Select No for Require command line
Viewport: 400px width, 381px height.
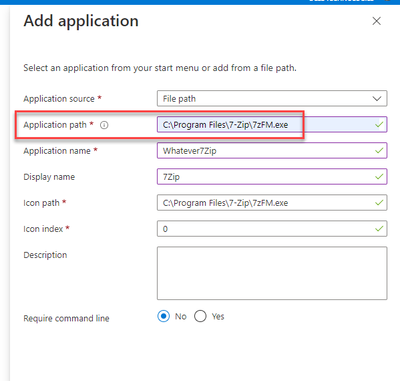tap(163, 316)
